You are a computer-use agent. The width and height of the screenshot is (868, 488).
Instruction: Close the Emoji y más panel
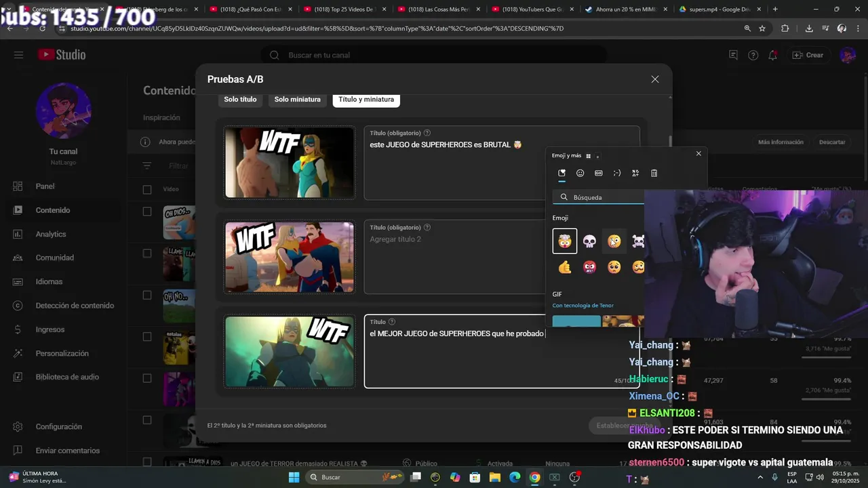pyautogui.click(x=698, y=153)
